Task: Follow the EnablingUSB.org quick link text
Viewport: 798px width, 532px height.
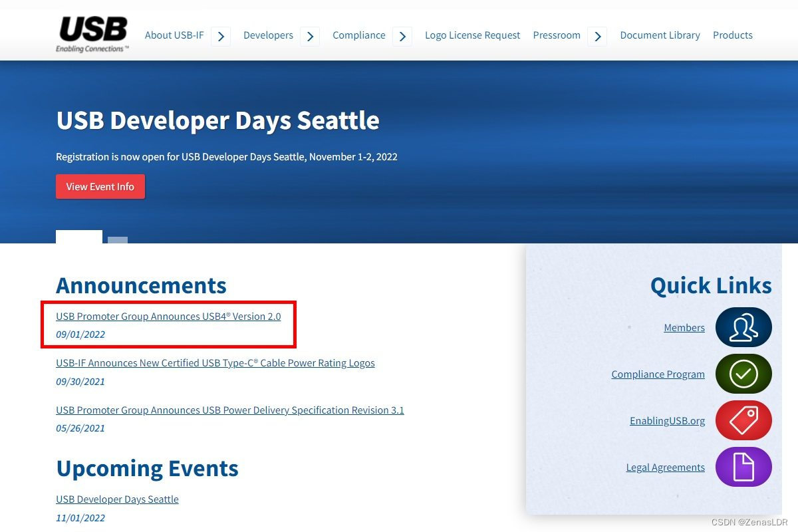Action: (668, 421)
